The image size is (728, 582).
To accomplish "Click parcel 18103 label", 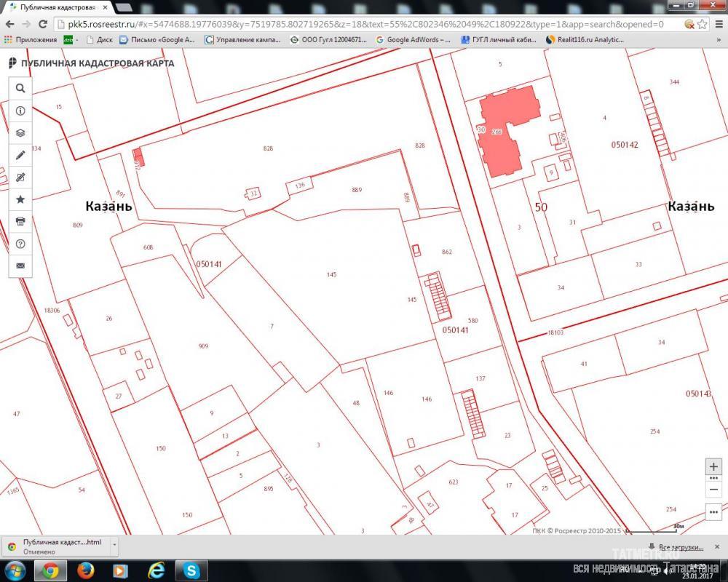I will (555, 332).
